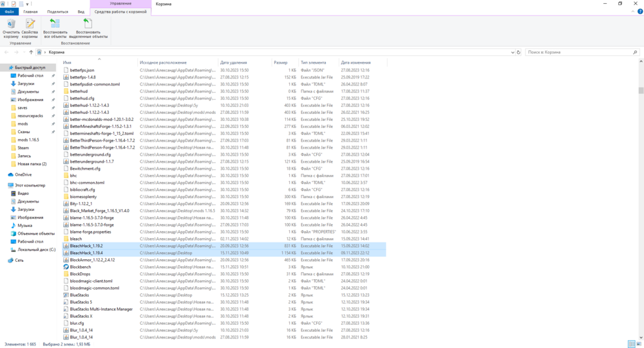
Task: Open the quick access toolbar customize dropdown
Action: tap(28, 4)
